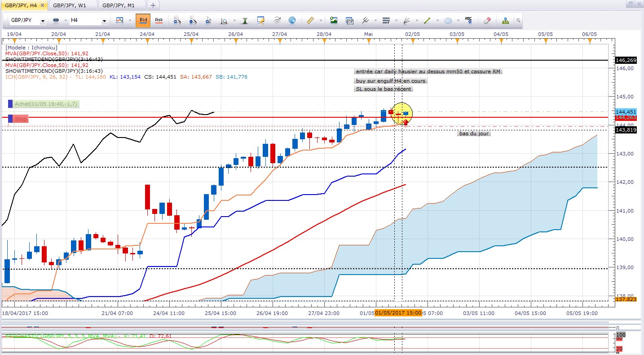Expand the trend line dropdown arrow

click(437, 21)
